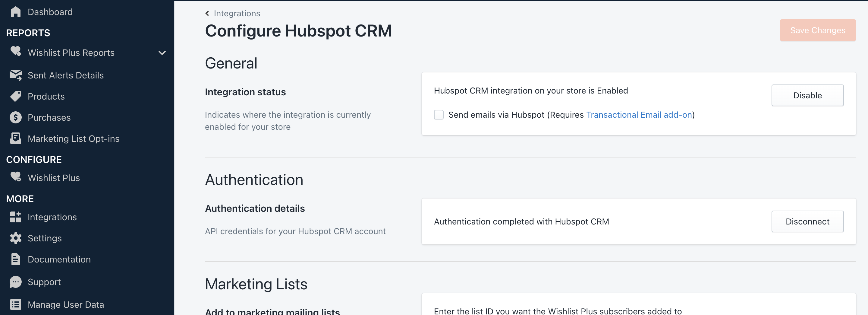
Task: Click 'Hubspot CRM integration on your store is Enabled'
Action: click(531, 91)
